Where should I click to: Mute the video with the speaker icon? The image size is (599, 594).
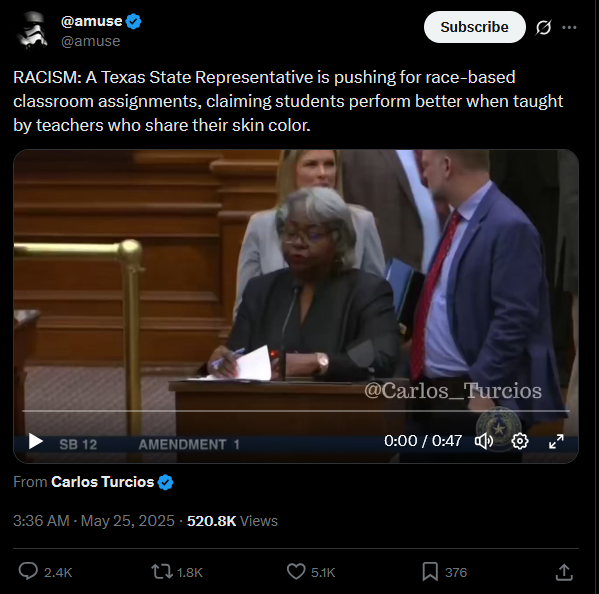484,441
